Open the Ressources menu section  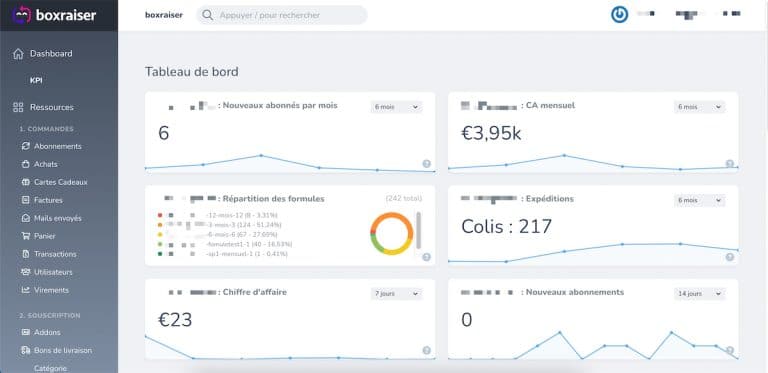coord(51,107)
